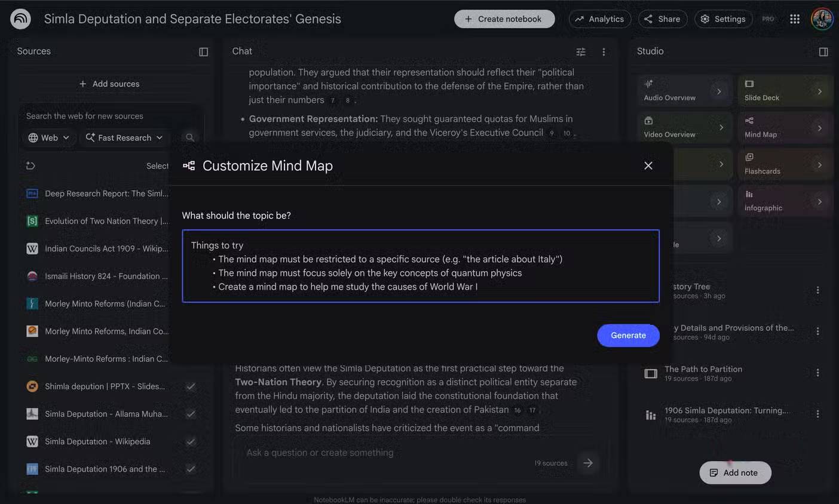
Task: Click the Add note button
Action: pyautogui.click(x=735, y=473)
